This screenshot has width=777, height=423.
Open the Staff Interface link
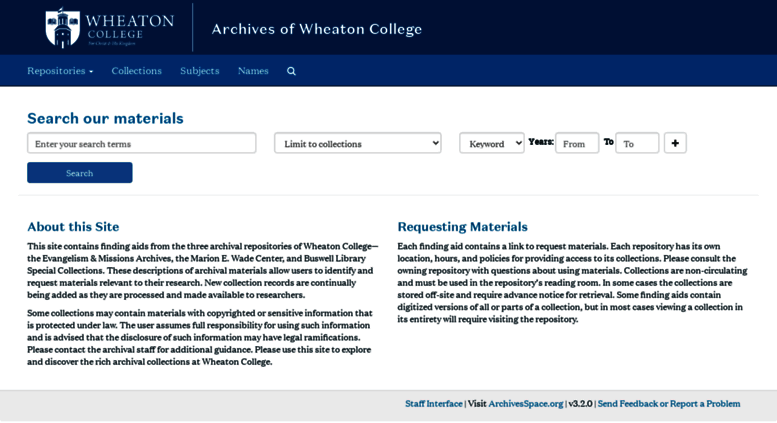tap(434, 404)
